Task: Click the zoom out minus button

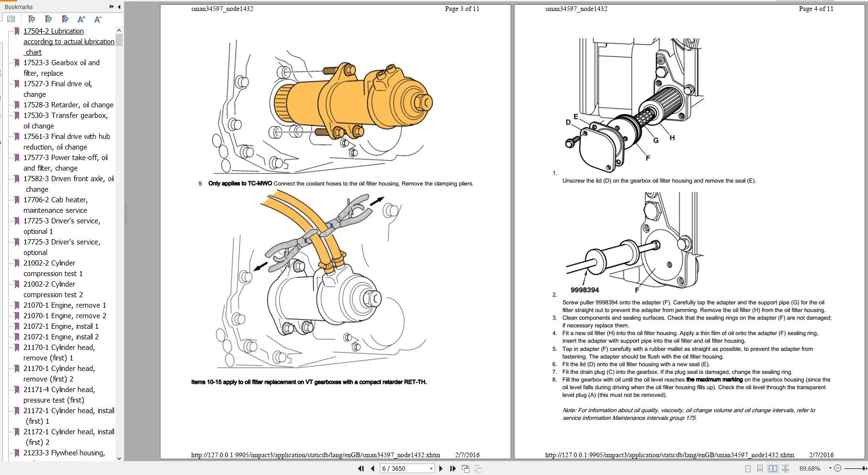Action: tap(838, 468)
